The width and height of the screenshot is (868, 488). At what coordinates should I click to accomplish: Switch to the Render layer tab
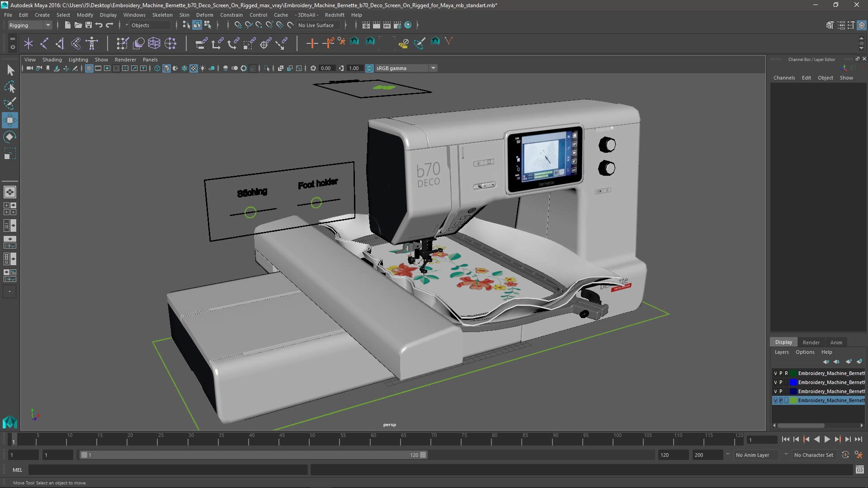click(x=811, y=343)
